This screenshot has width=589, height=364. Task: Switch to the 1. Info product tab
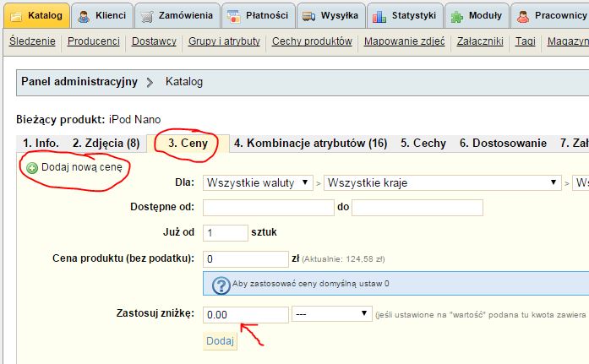(x=41, y=143)
